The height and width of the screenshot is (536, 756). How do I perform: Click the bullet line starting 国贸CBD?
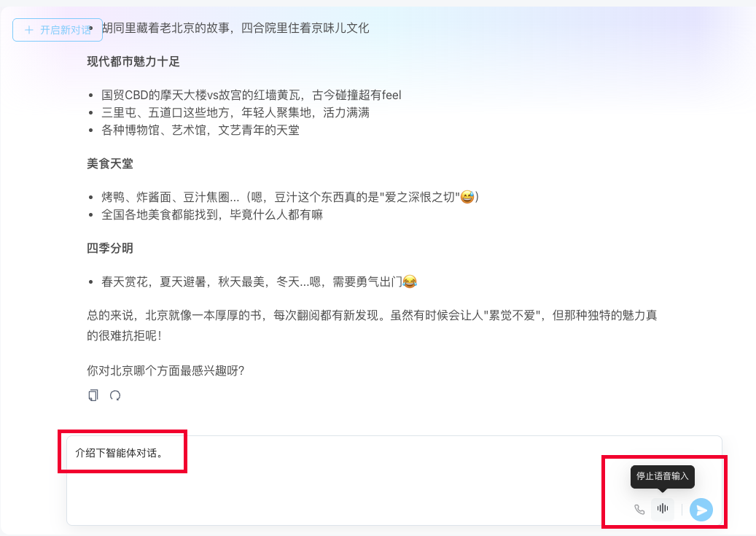(252, 95)
